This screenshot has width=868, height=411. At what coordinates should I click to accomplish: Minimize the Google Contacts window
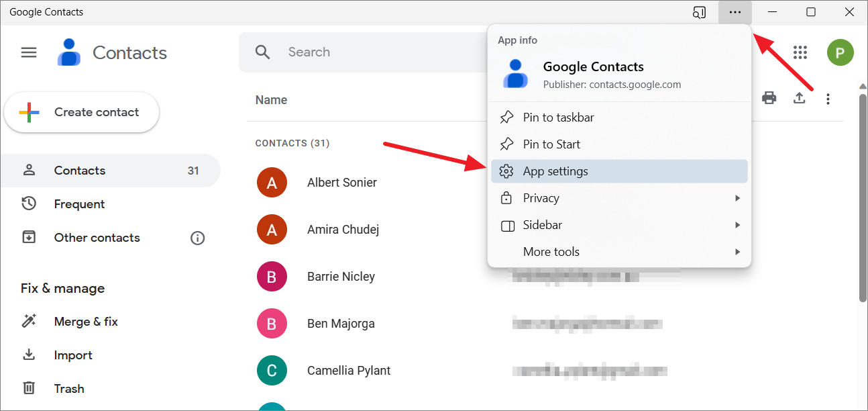pos(772,12)
